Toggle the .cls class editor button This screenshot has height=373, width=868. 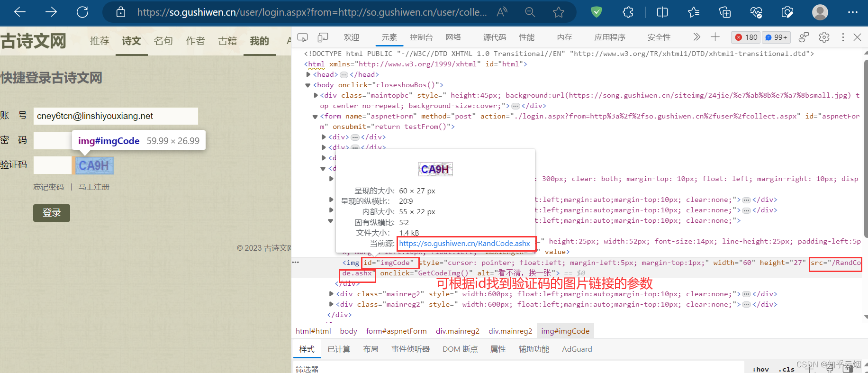tap(787, 369)
